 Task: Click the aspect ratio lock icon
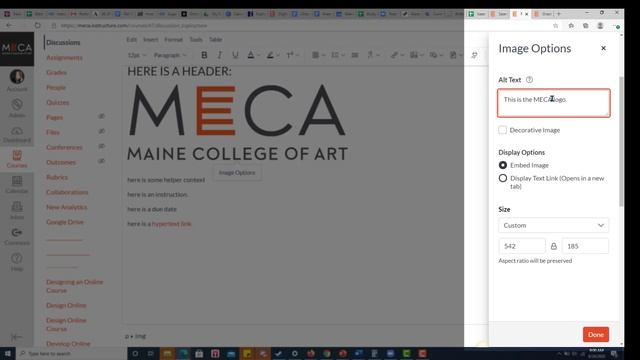click(x=553, y=246)
